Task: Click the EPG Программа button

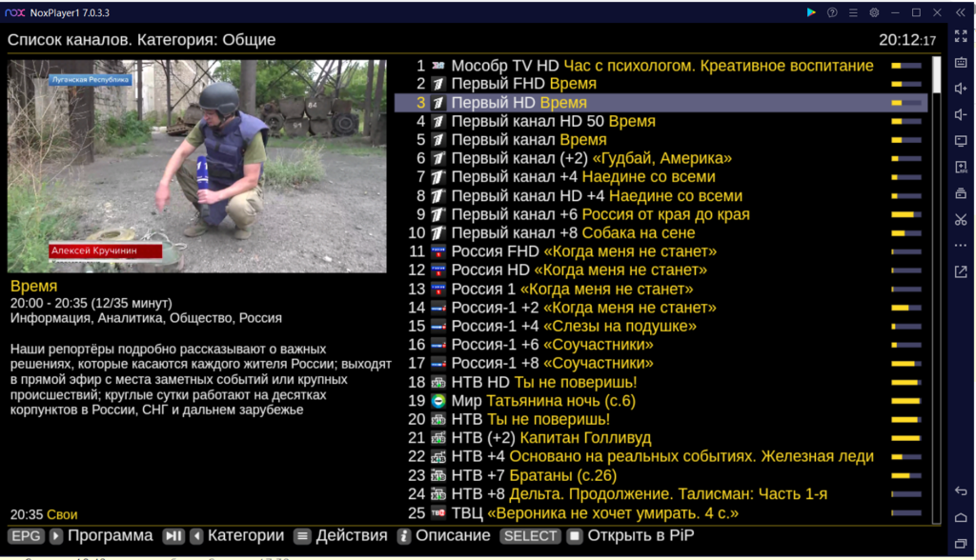Action: [80, 536]
